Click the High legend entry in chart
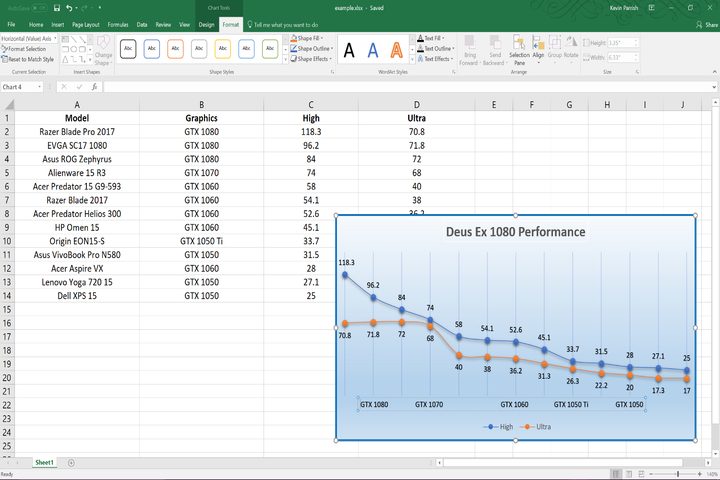 pyautogui.click(x=498, y=427)
